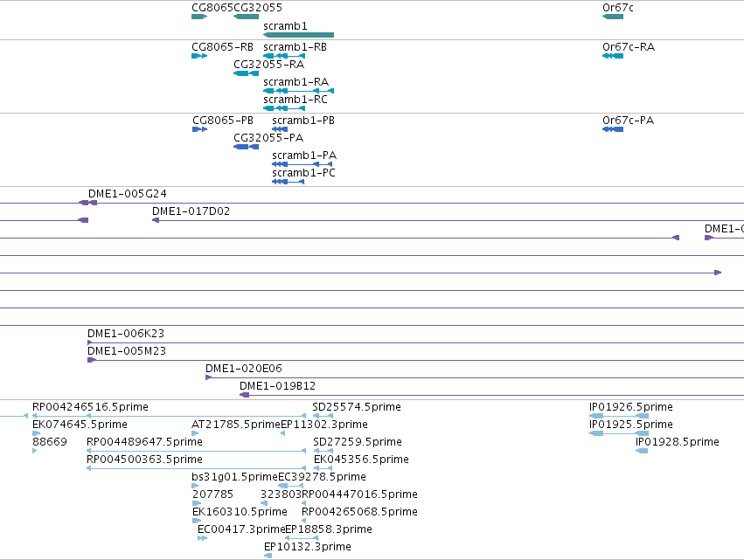Screen dimensions: 744x560
Task: Click RP004500363.5prime EST label
Action: (x=144, y=460)
